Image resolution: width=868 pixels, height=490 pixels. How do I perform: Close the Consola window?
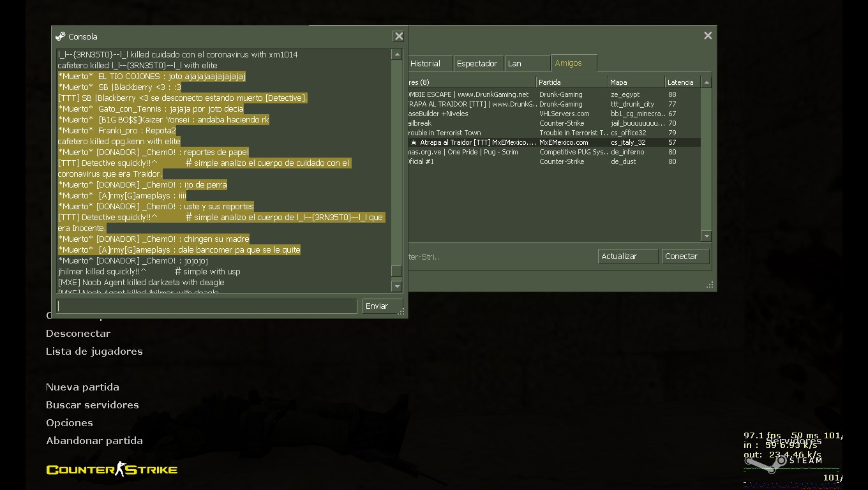tap(399, 36)
